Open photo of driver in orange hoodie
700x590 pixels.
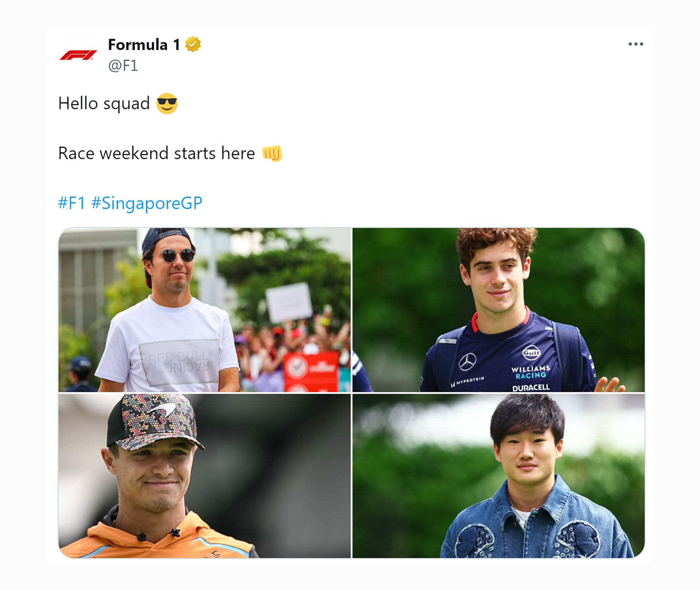[205, 476]
